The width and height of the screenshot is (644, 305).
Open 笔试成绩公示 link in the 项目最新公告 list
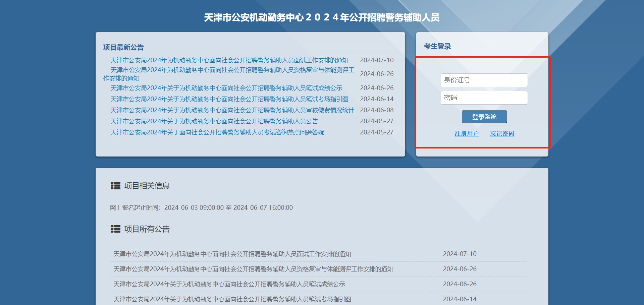click(226, 88)
